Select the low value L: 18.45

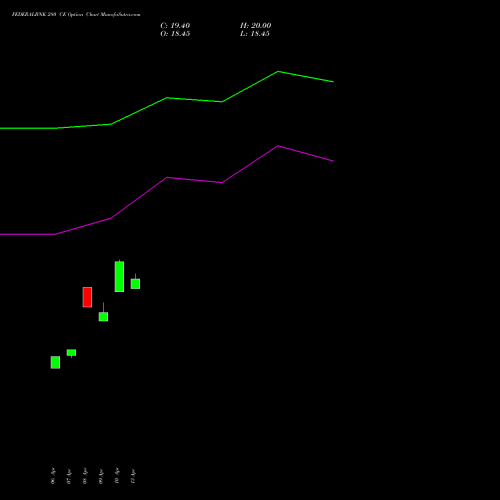tap(255, 34)
